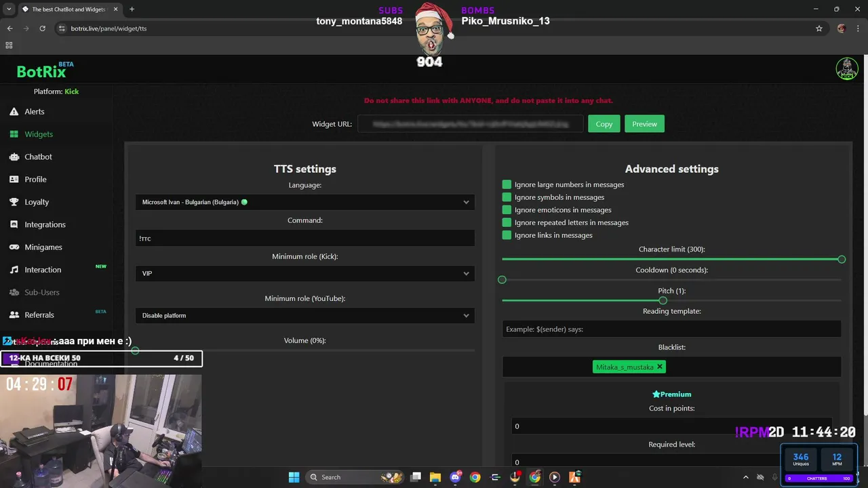Click the Sub-Users people icon
This screenshot has height=488, width=868.
tap(14, 292)
